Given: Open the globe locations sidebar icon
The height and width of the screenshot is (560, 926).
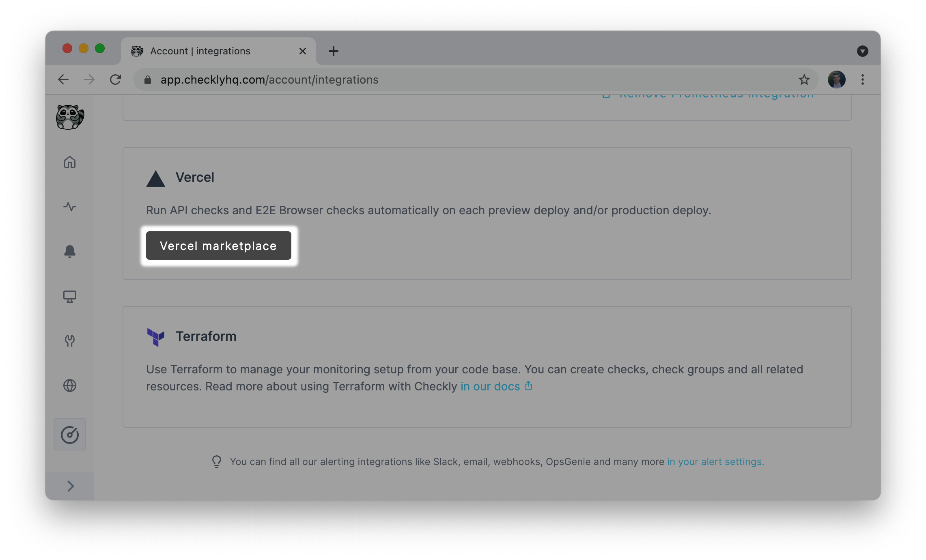Looking at the screenshot, I should [70, 386].
